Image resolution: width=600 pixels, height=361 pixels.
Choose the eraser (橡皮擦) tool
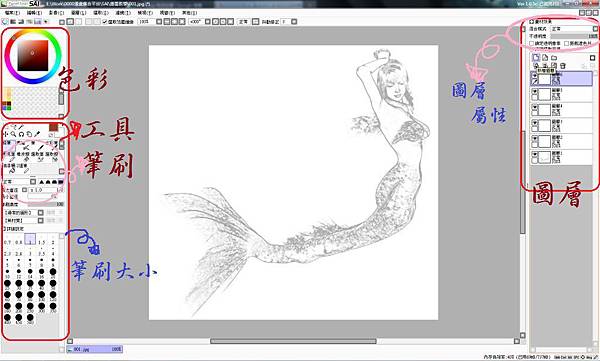[x=24, y=157]
